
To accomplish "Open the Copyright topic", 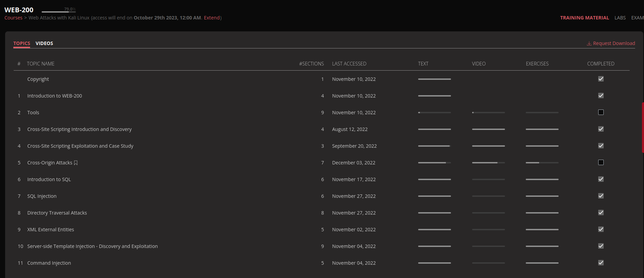I will pyautogui.click(x=38, y=79).
